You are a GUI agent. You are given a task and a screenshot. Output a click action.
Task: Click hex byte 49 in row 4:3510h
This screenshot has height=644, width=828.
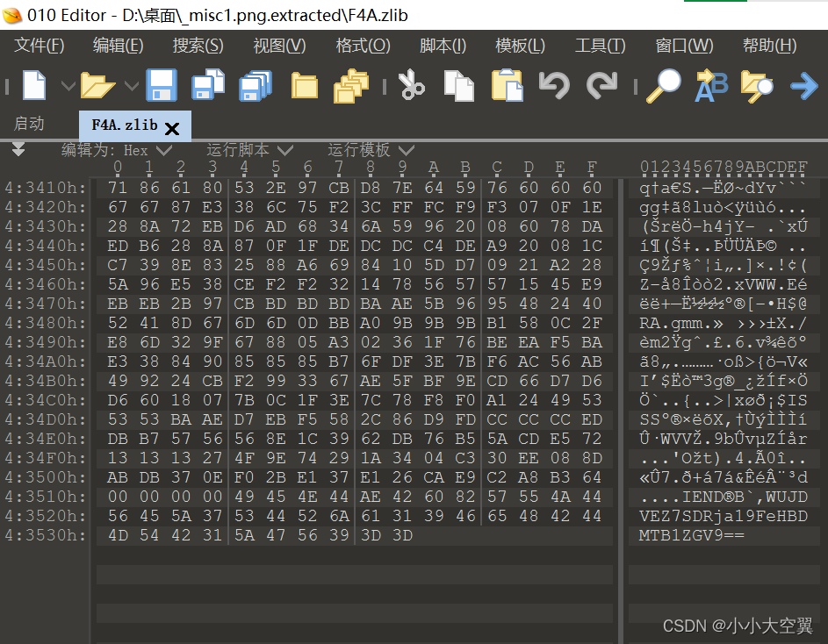tap(244, 497)
